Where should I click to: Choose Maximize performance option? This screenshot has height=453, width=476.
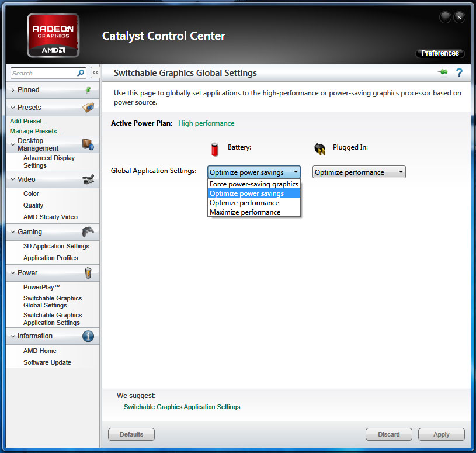coord(254,212)
